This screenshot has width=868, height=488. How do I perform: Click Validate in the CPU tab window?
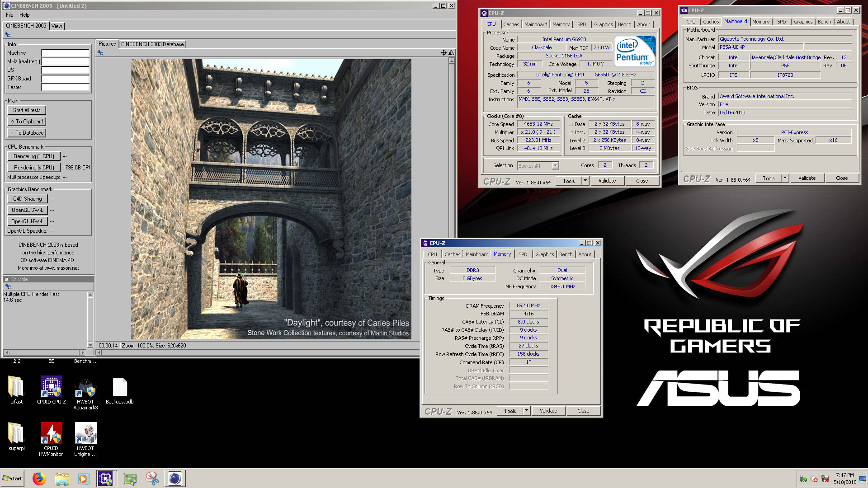tap(607, 181)
